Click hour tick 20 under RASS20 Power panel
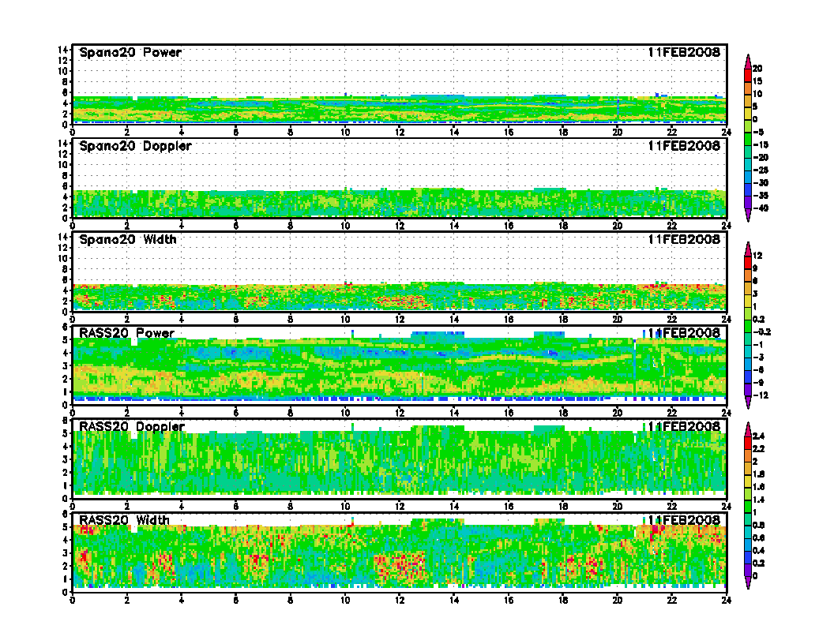Screen dimensions: 834x644 618,413
